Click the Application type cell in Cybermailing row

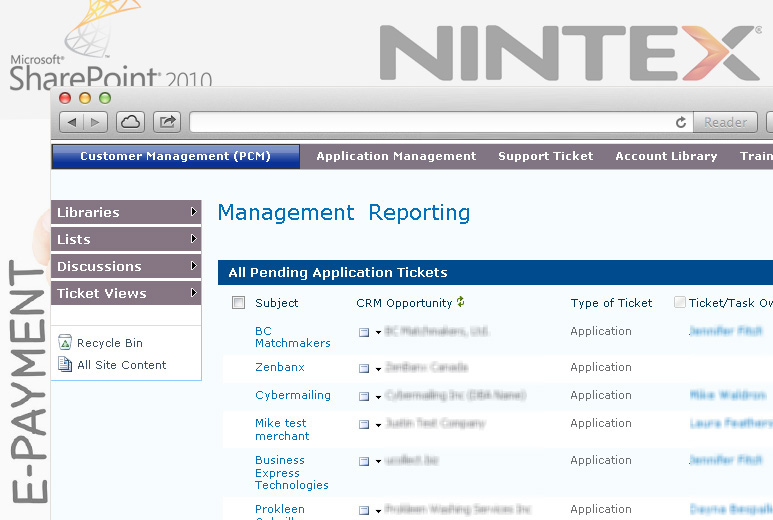(600, 395)
